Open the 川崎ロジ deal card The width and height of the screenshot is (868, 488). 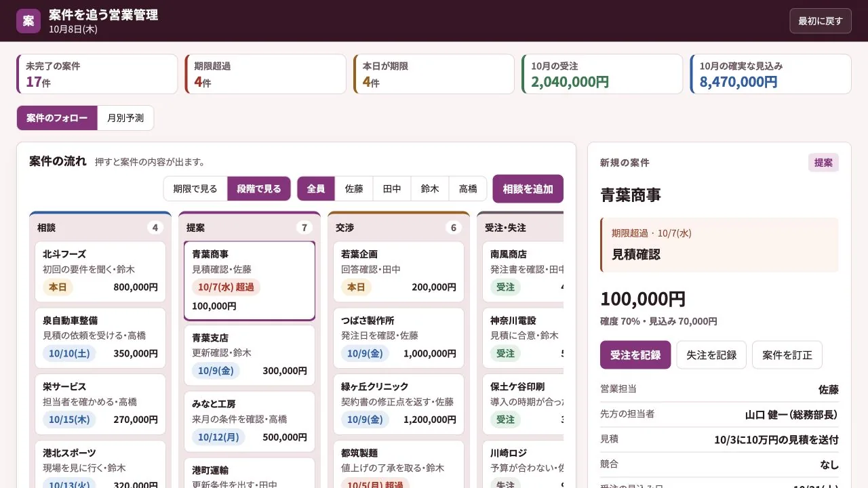click(x=523, y=464)
